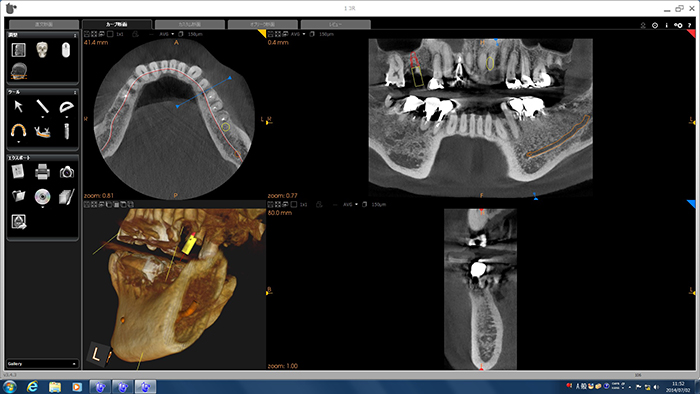Select the dental arch curve tool

click(x=18, y=131)
